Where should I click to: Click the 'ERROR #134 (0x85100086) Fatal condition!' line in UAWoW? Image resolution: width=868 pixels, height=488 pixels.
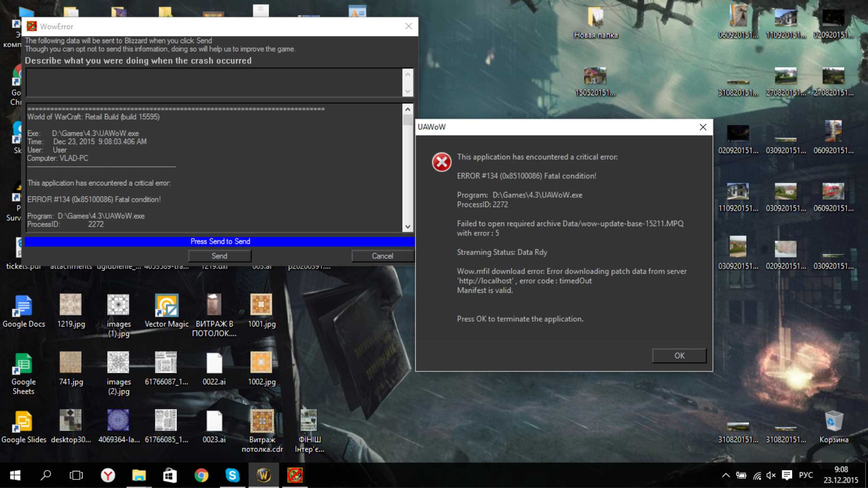526,176
